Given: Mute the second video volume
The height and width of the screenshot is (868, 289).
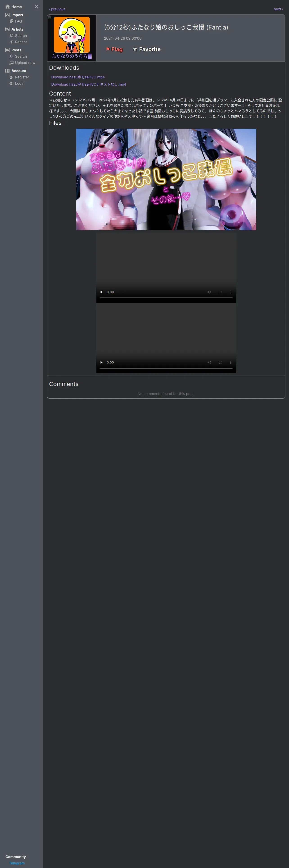Looking at the screenshot, I should 209,363.
